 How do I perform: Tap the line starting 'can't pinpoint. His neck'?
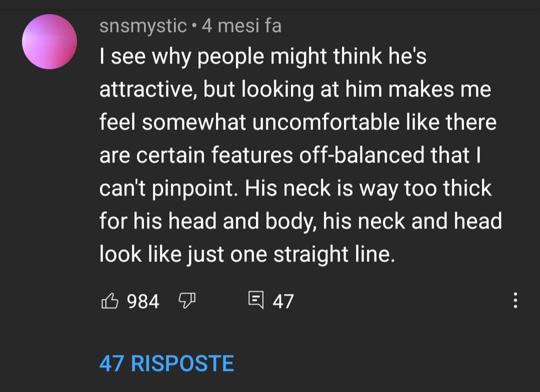(295, 188)
